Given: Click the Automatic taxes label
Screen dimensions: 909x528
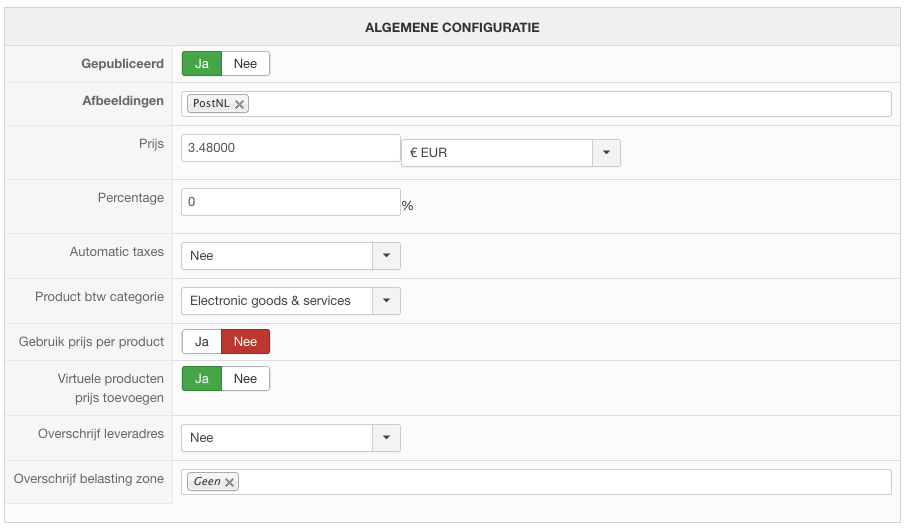Looking at the screenshot, I should pos(116,252).
